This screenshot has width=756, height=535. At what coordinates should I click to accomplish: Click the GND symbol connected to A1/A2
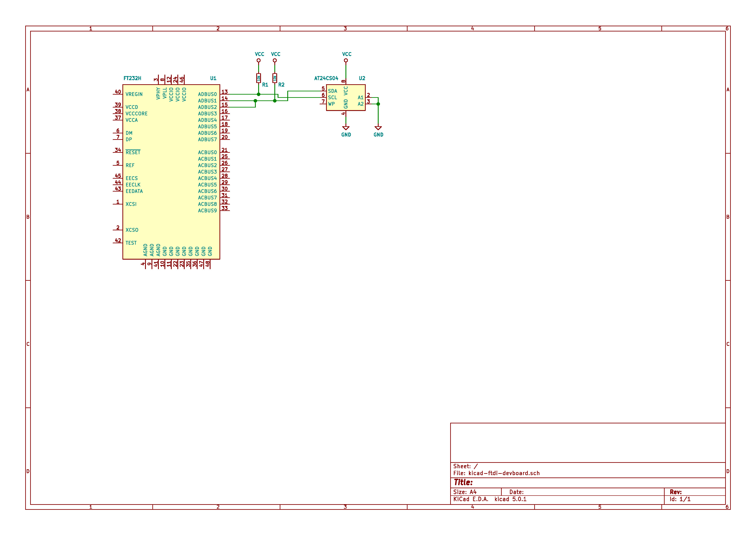[x=378, y=128]
